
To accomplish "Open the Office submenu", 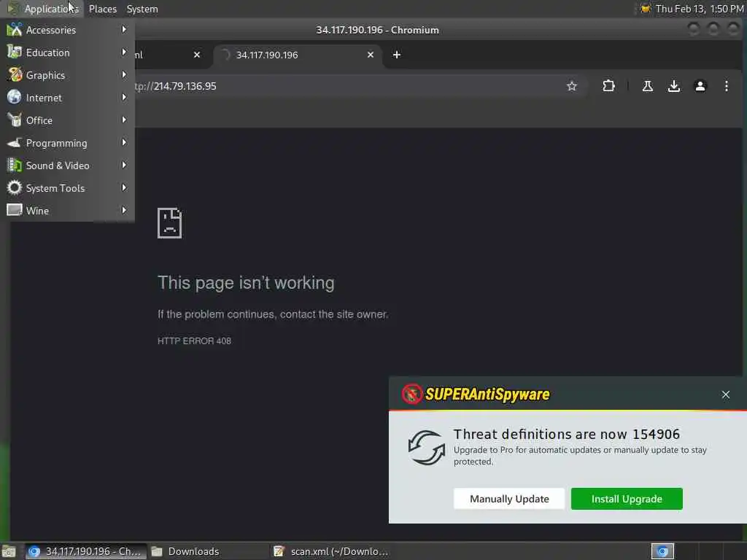I will [67, 120].
